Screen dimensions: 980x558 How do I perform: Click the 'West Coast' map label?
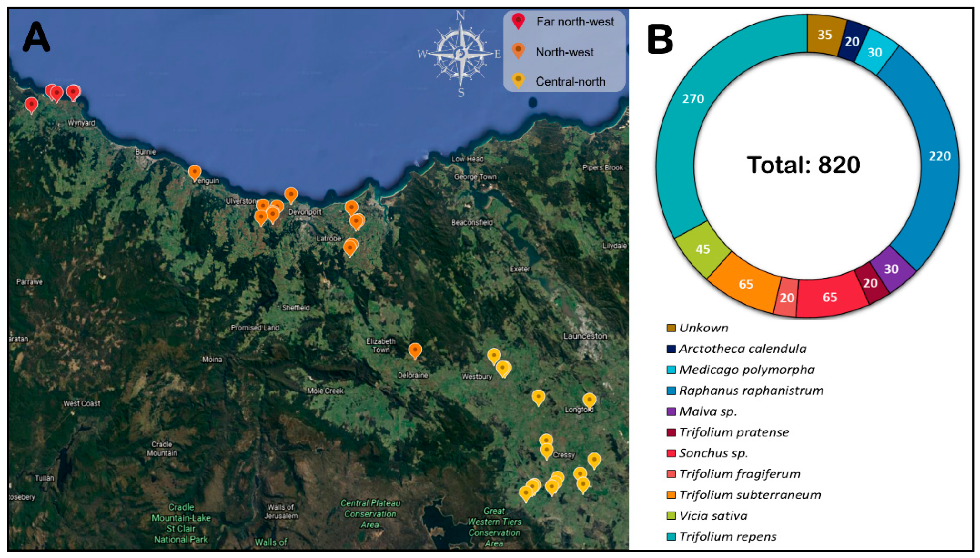pos(82,403)
